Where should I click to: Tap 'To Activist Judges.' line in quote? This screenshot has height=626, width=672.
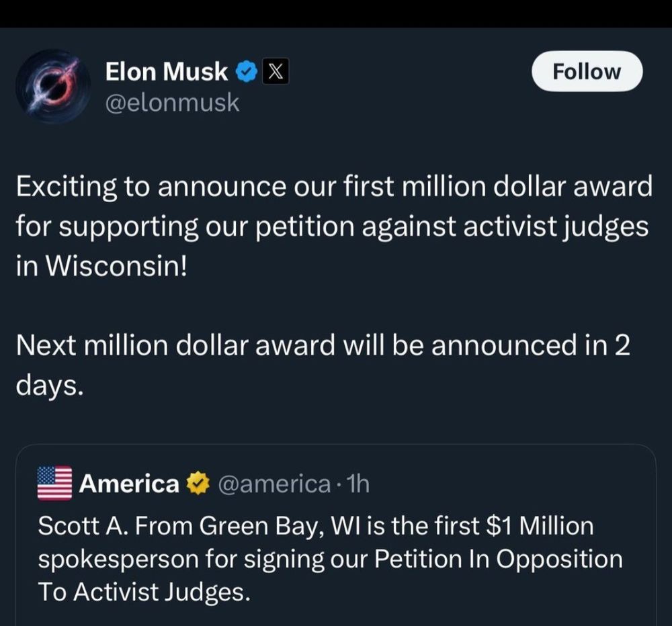(144, 592)
